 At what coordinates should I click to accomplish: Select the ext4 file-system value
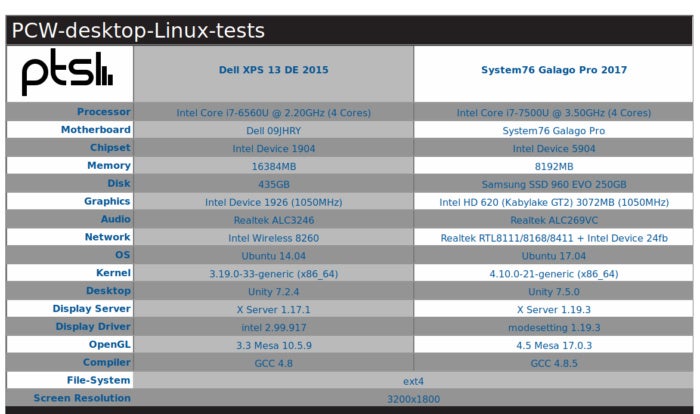pyautogui.click(x=413, y=381)
